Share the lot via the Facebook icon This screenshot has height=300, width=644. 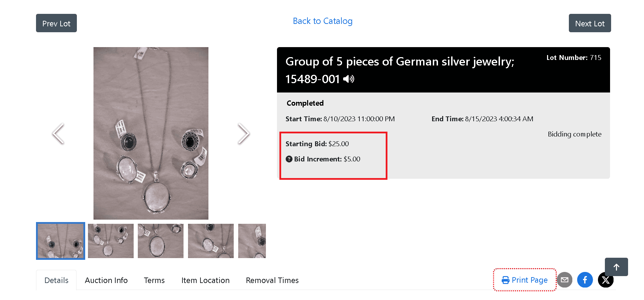coord(585,280)
